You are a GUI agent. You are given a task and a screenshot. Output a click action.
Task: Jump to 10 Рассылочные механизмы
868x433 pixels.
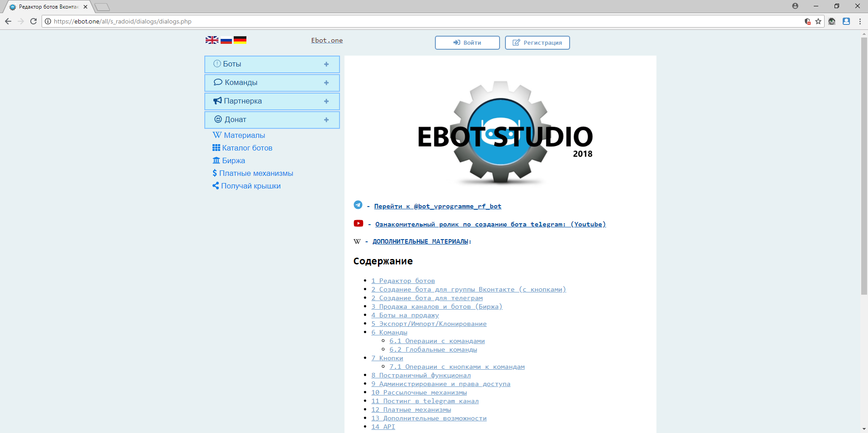click(x=419, y=392)
